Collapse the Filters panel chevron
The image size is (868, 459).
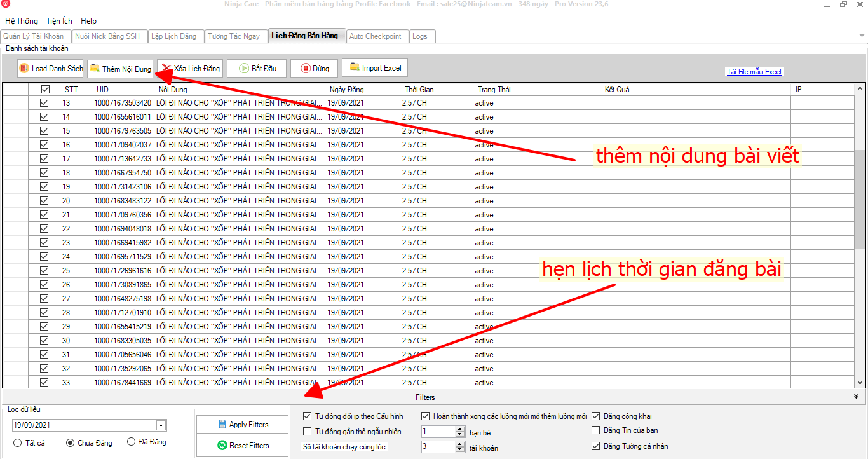pos(856,397)
